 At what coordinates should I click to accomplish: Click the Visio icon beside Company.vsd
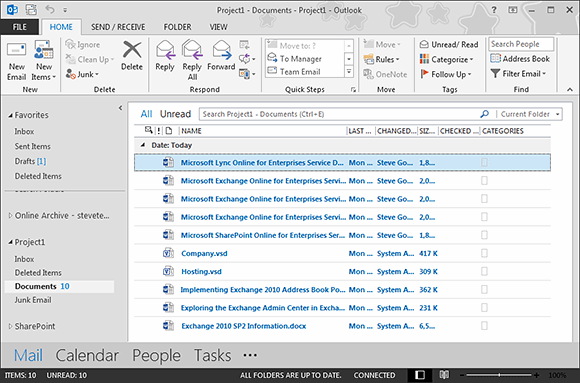tap(168, 253)
